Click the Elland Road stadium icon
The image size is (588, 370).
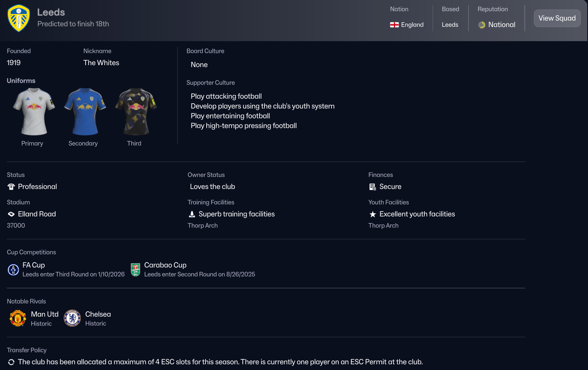pyautogui.click(x=11, y=214)
